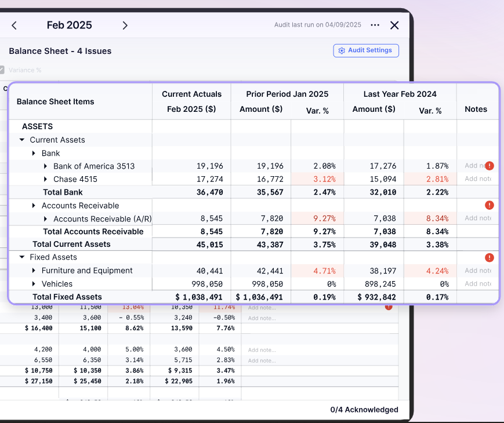
Task: Expand Chase 4515 account row
Action: coord(46,180)
